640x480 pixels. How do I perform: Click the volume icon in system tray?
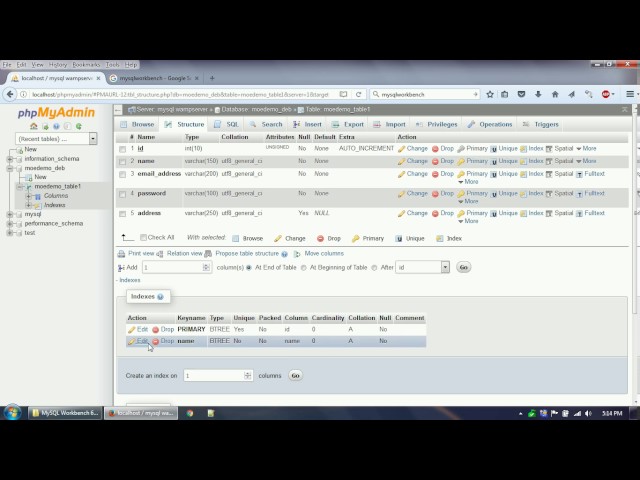click(x=588, y=413)
